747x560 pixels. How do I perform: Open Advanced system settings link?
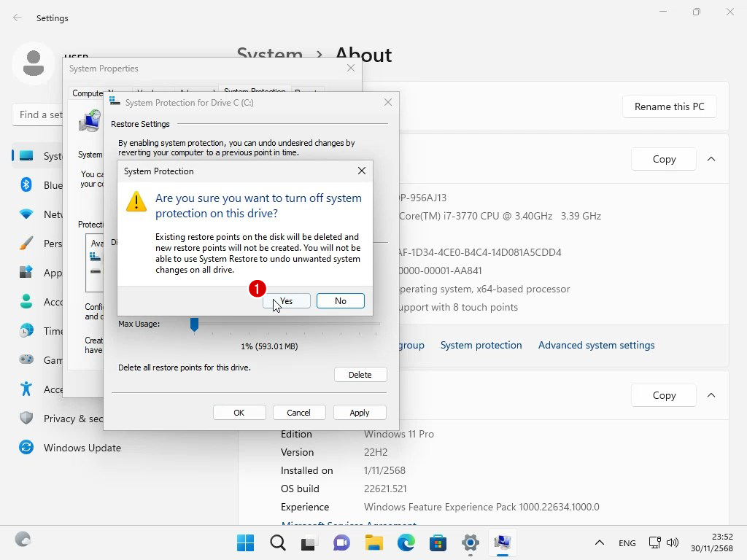pos(596,345)
